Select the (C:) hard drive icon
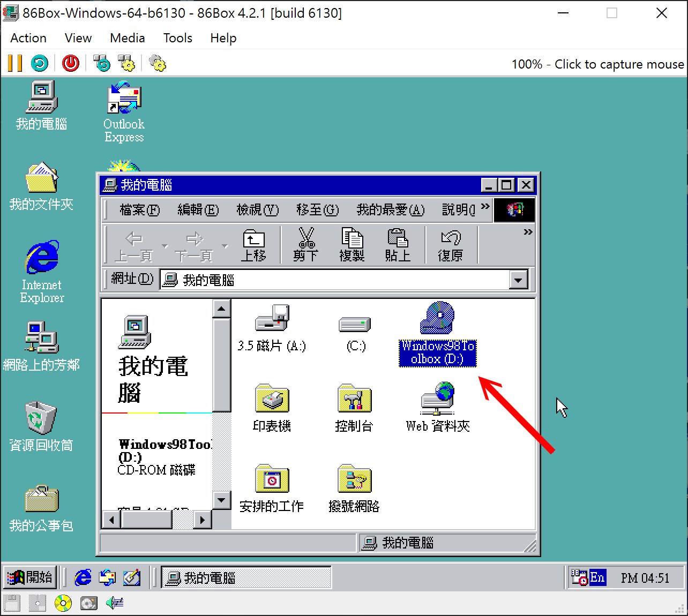 click(355, 333)
